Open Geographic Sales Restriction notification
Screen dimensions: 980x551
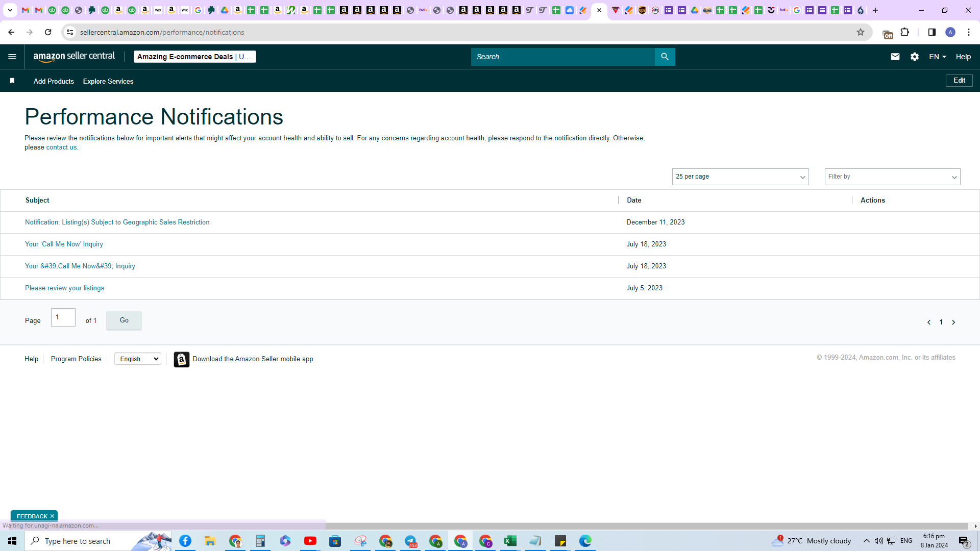point(117,222)
